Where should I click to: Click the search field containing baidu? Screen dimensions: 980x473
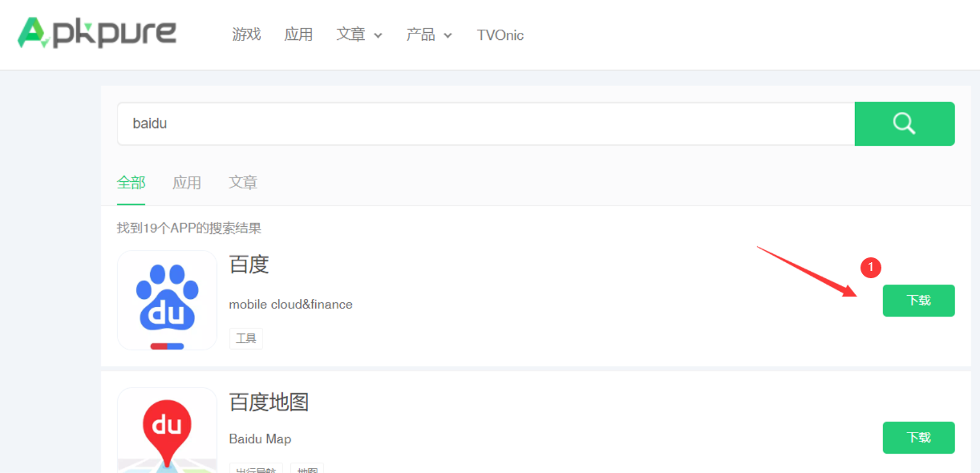click(x=486, y=123)
